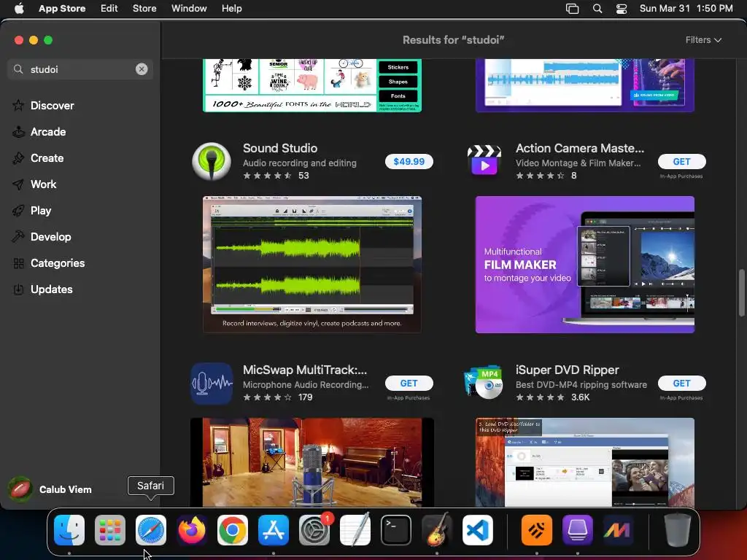This screenshot has height=560, width=747.
Task: Open the purple Apple Configurator Dock icon
Action: coord(578,530)
